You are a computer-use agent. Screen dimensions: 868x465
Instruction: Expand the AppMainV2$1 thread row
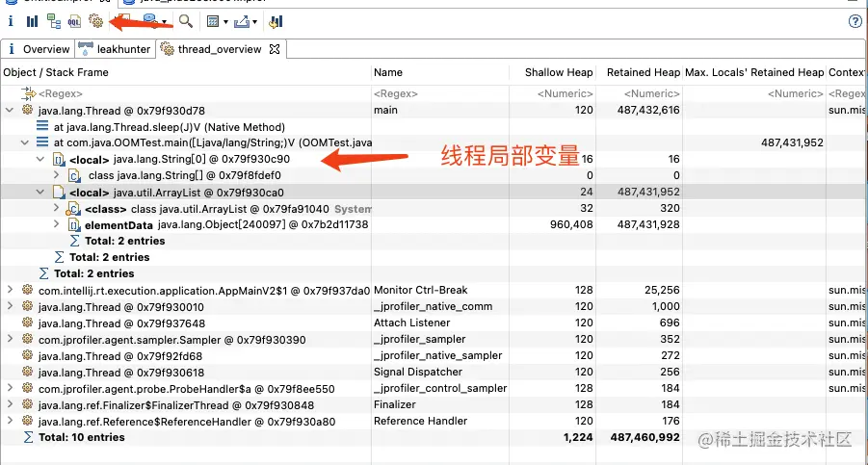coord(10,290)
